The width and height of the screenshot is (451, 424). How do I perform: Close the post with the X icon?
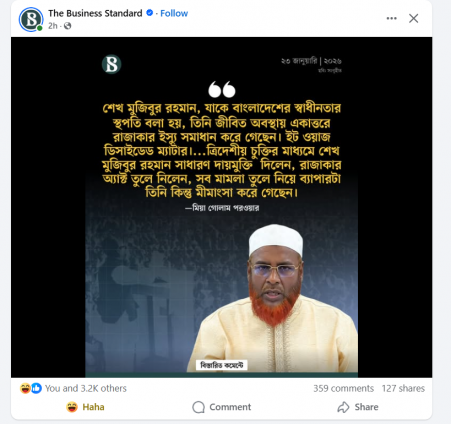[x=413, y=18]
